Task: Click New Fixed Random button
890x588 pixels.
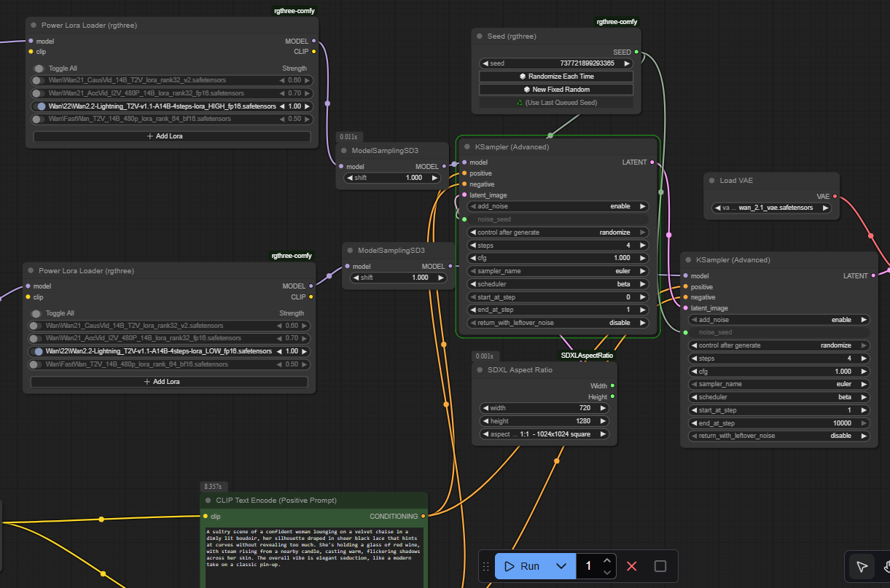Action: 556,90
